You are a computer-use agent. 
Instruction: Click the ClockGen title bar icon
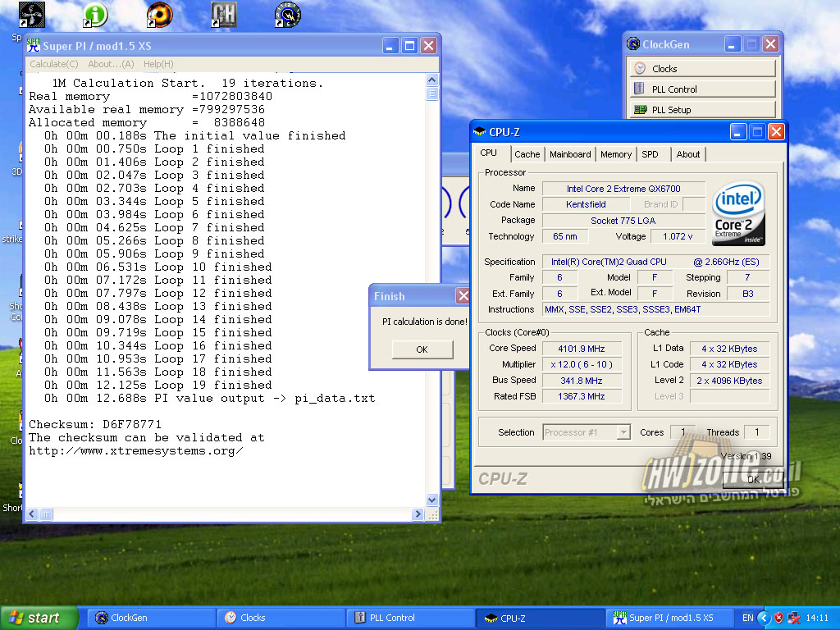(x=633, y=44)
